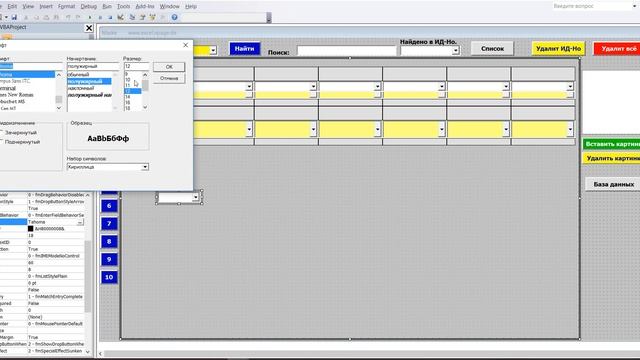The width and height of the screenshot is (640, 360).
Task: Open the Window menu
Action: coord(169,7)
